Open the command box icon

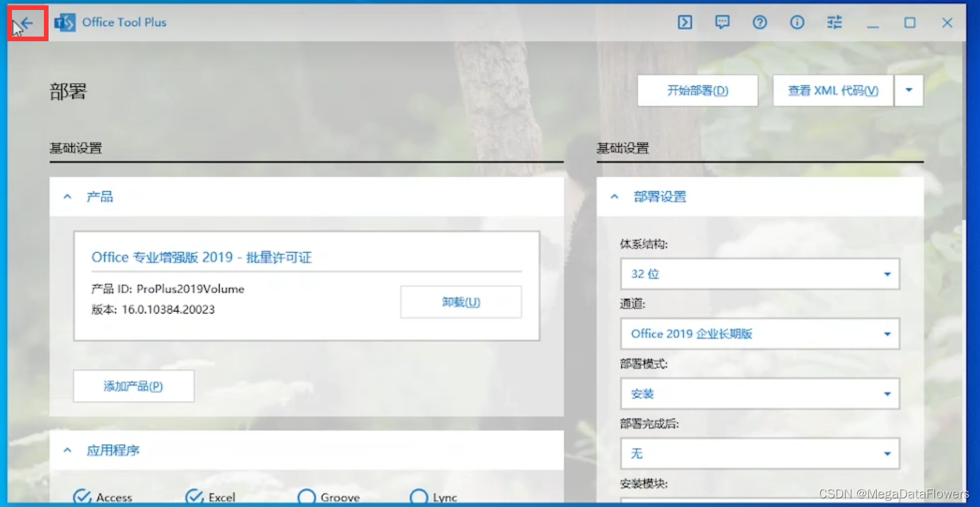[685, 22]
